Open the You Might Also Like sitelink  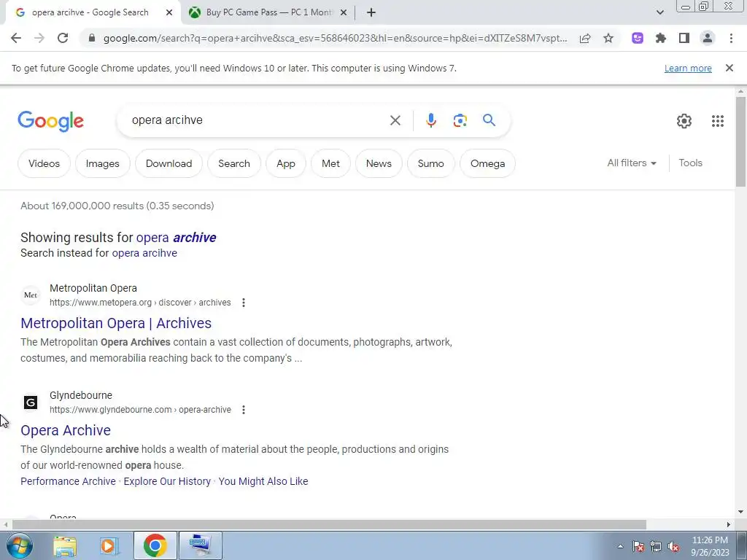pyautogui.click(x=263, y=481)
